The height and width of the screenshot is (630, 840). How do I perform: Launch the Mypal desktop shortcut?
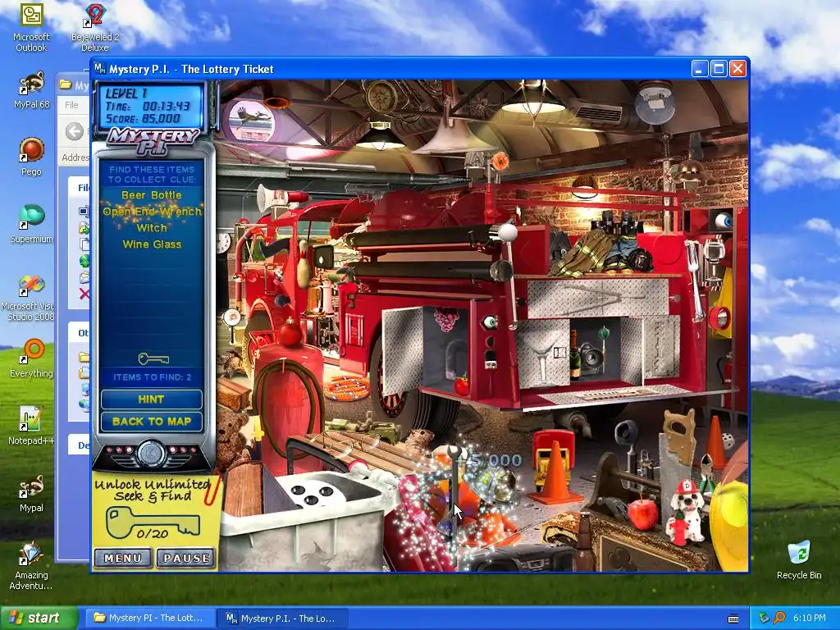[x=31, y=493]
